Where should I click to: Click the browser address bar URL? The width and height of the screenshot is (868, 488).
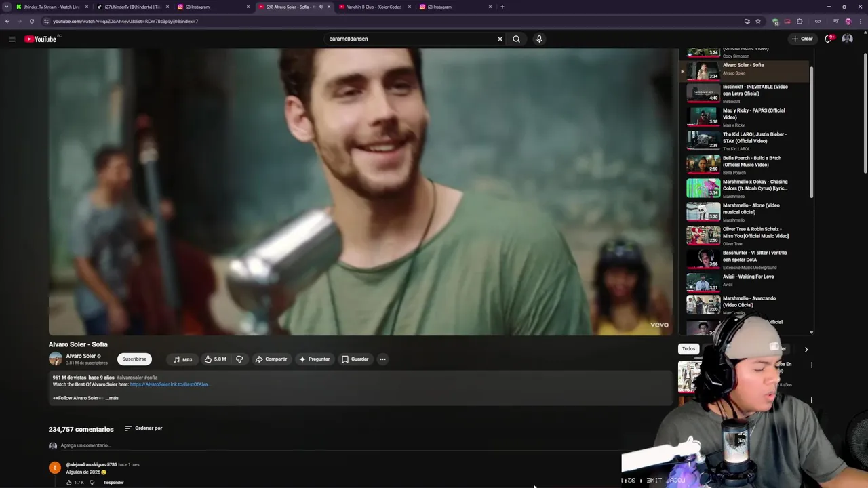(125, 21)
